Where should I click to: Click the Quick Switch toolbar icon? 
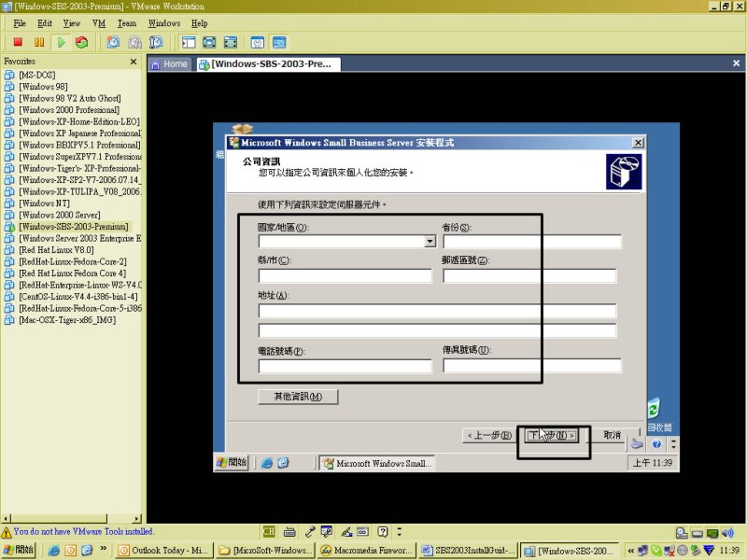(x=231, y=42)
